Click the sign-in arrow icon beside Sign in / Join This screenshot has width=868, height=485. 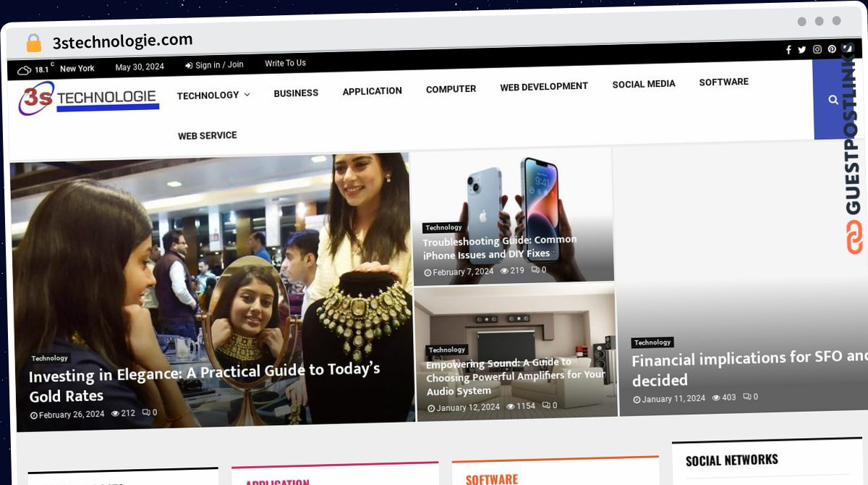[189, 66]
